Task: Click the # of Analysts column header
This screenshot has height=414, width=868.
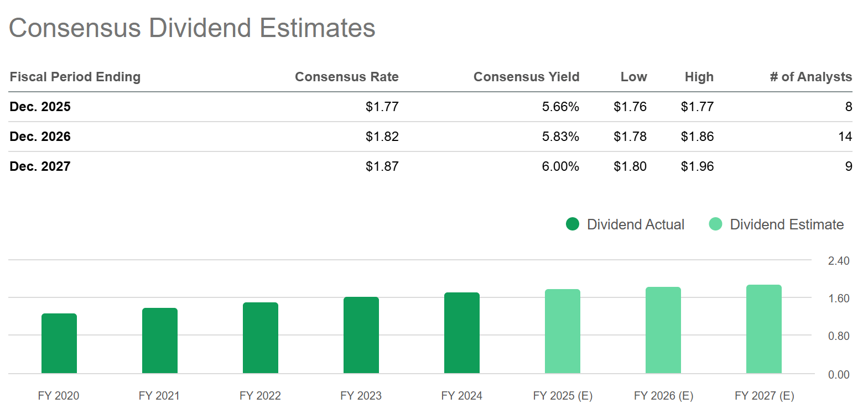Action: (x=810, y=77)
